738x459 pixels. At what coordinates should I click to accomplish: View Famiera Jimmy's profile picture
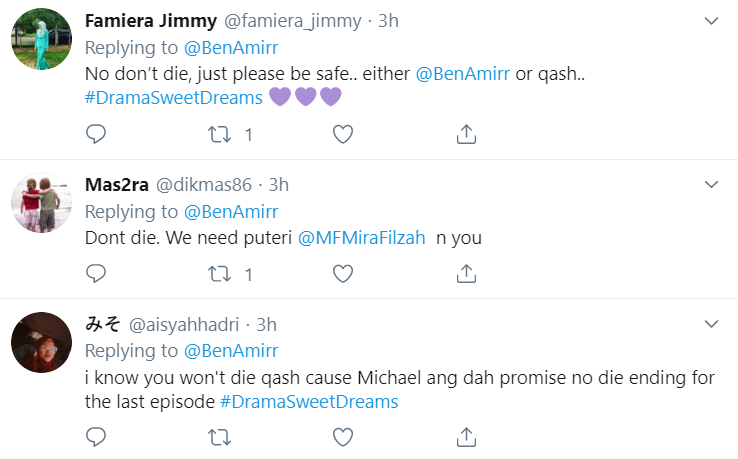(x=40, y=42)
